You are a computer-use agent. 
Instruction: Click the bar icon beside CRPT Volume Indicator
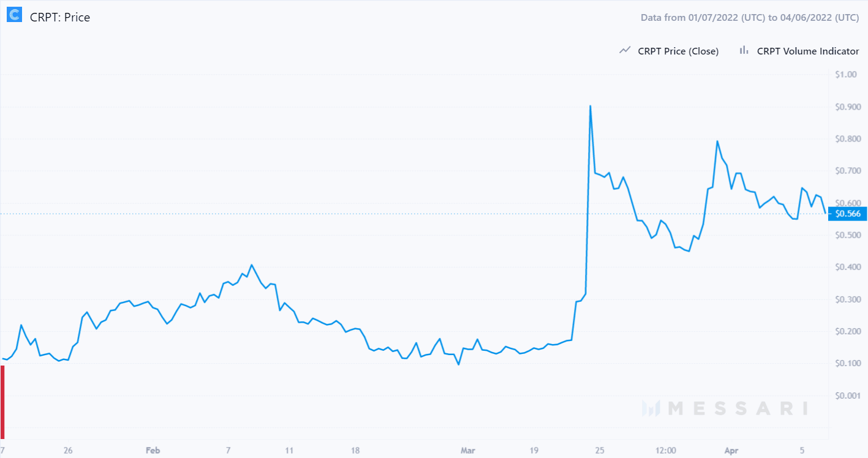click(744, 51)
